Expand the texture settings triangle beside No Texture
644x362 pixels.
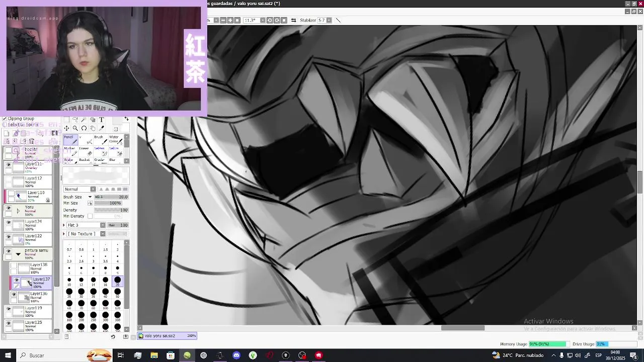coord(64,234)
